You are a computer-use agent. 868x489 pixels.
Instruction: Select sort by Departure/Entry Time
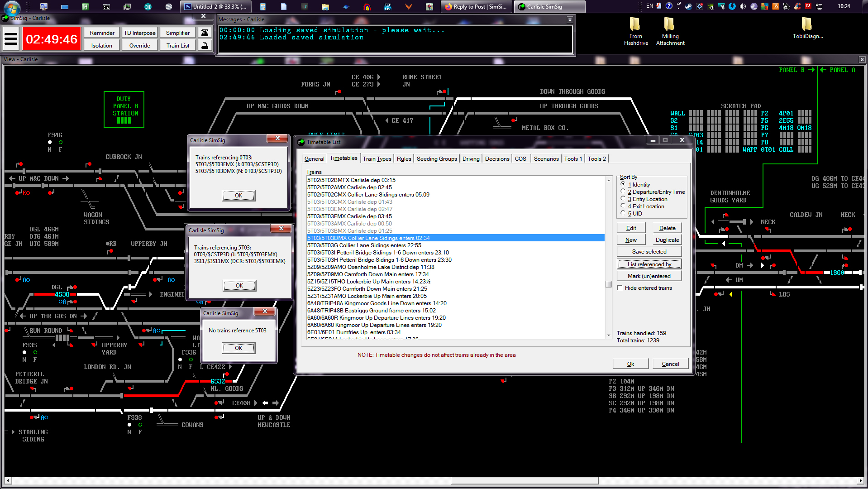pyautogui.click(x=623, y=192)
